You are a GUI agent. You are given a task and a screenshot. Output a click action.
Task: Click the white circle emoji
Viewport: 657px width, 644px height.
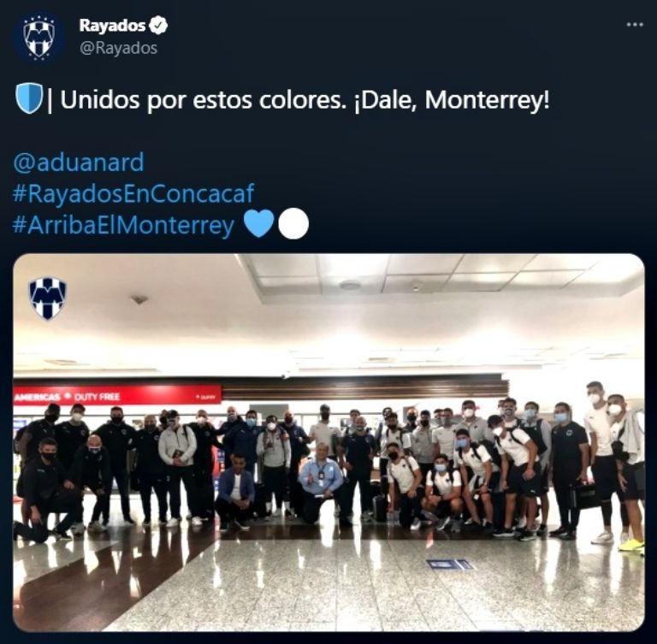(293, 224)
